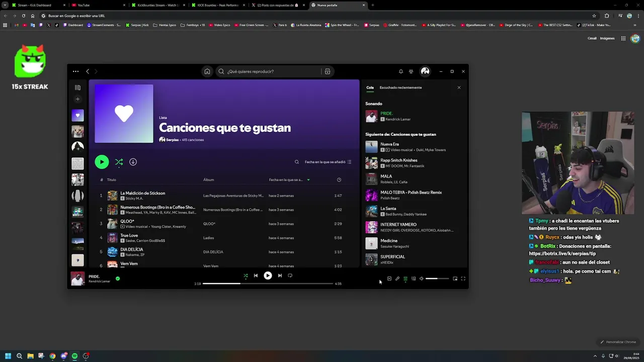Screen dimensions: 644x362
Task: Open Spotify from Windows taskbar
Action: (x=74, y=356)
